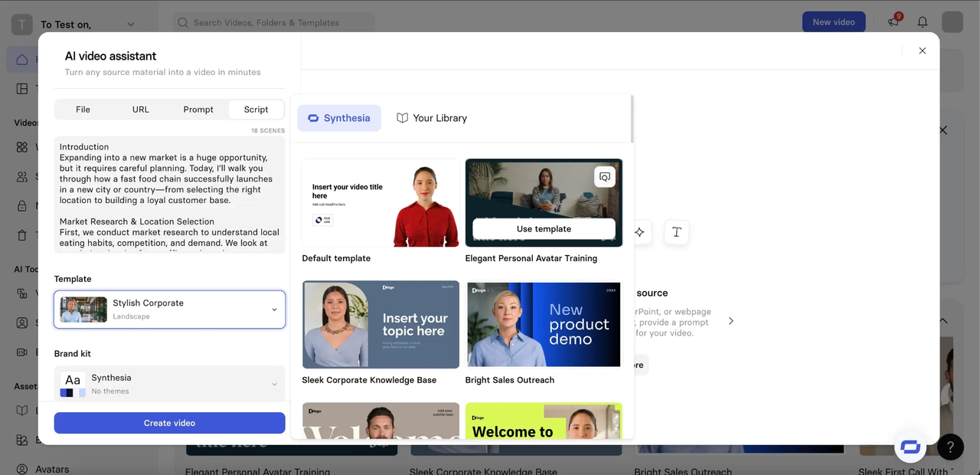Open the announcements megaphone icon
This screenshot has width=980, height=475.
(893, 21)
